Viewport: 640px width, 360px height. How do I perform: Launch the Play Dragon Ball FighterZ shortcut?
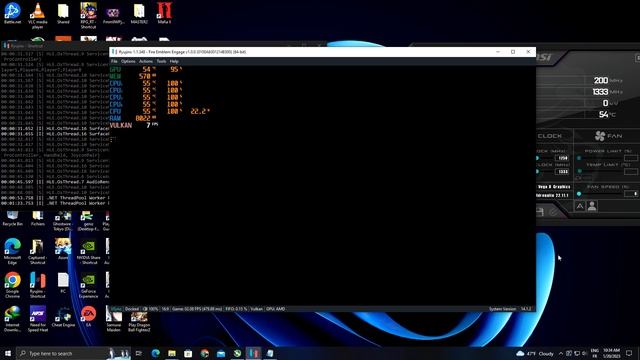tap(139, 322)
